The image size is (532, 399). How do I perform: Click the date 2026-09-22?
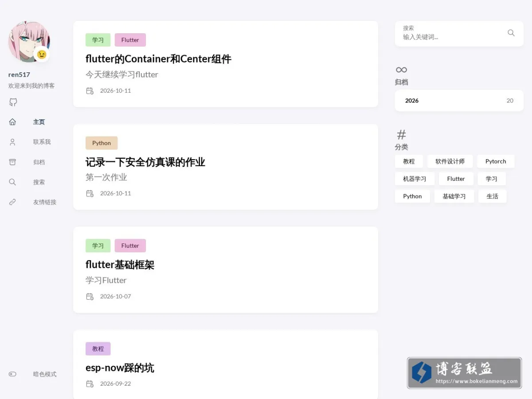116,383
